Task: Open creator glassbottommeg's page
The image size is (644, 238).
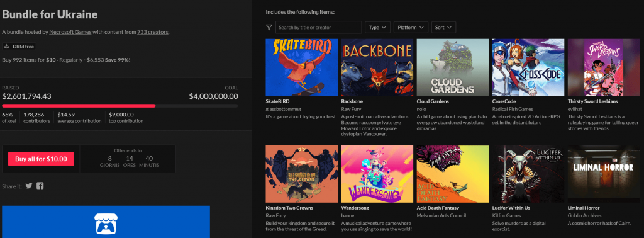Action: pos(283,109)
